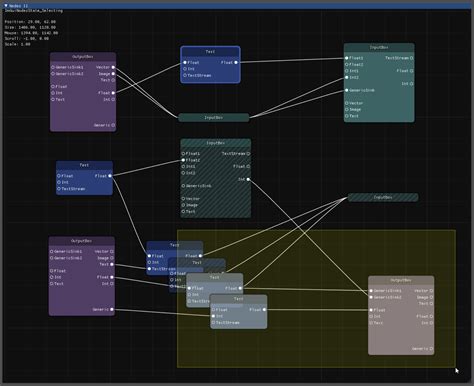Click Image output pin on gray OutputBox
The height and width of the screenshot is (386, 474).
431,297
